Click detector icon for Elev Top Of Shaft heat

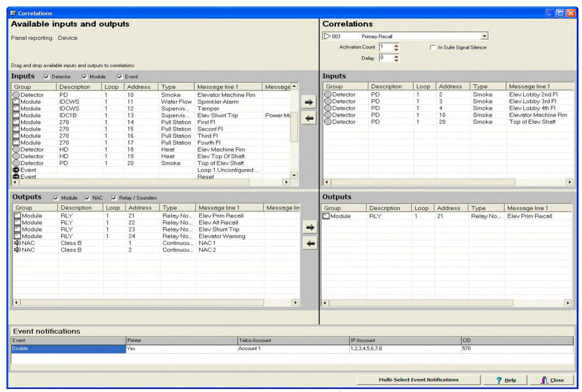point(16,156)
